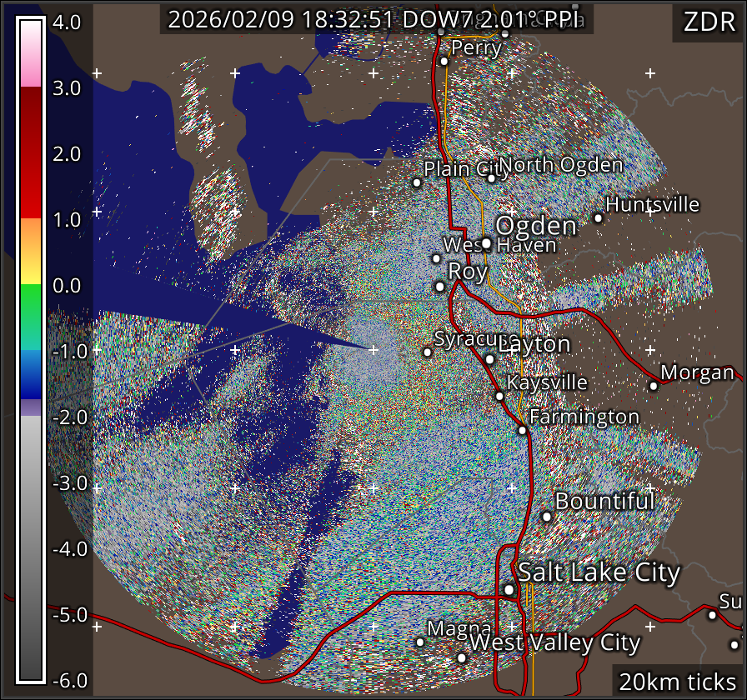Screen dimensions: 747x700
Task: Pick the Farmington marker dot
Action: (522, 430)
